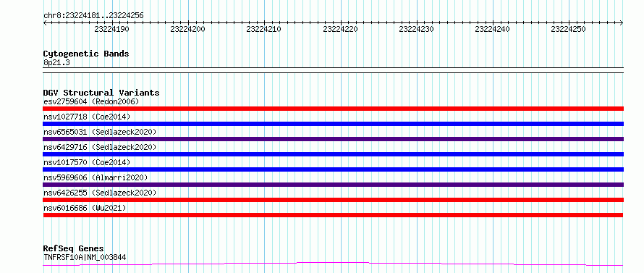Click the nsv6429716 (Sedlazeck2020) label
This screenshot has width=644, height=273.
pos(100,147)
